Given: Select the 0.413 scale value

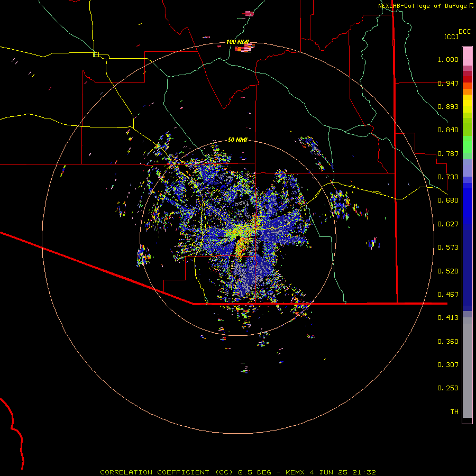Looking at the screenshot, I should tap(448, 318).
